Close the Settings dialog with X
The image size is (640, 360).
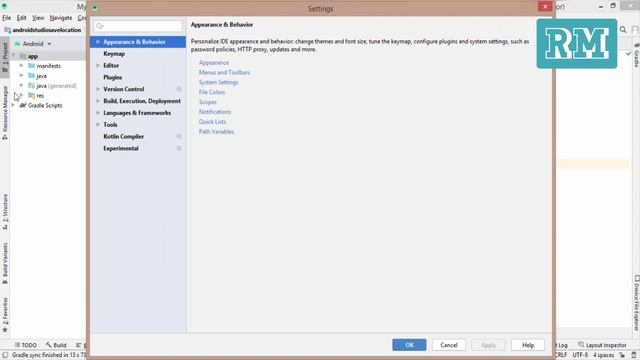(545, 7)
